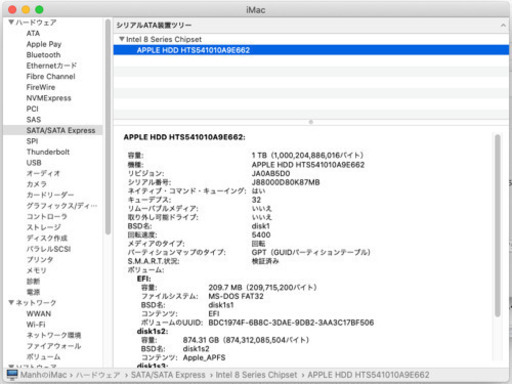Select PCI in the sidebar
Viewport: 512px width, 384px height.
click(32, 109)
